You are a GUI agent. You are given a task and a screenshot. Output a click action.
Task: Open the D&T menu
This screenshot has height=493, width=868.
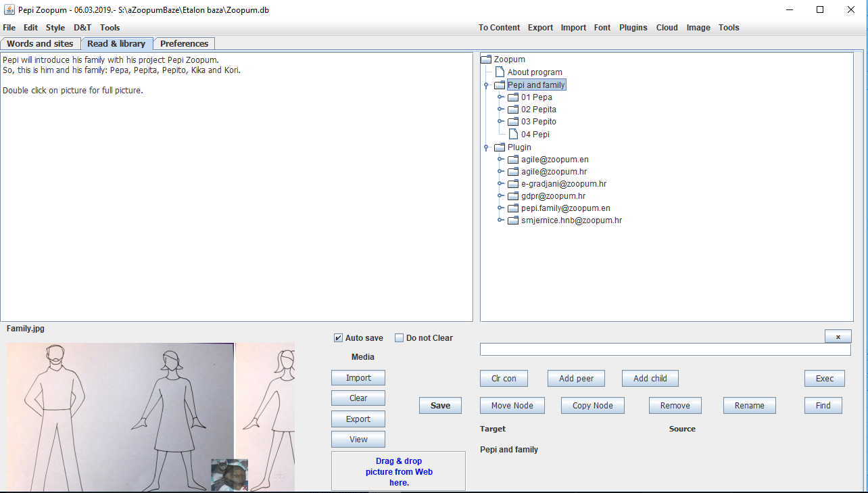click(82, 28)
